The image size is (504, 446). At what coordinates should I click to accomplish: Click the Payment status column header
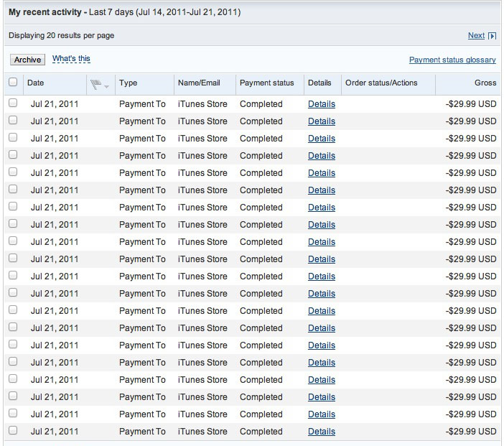(266, 83)
